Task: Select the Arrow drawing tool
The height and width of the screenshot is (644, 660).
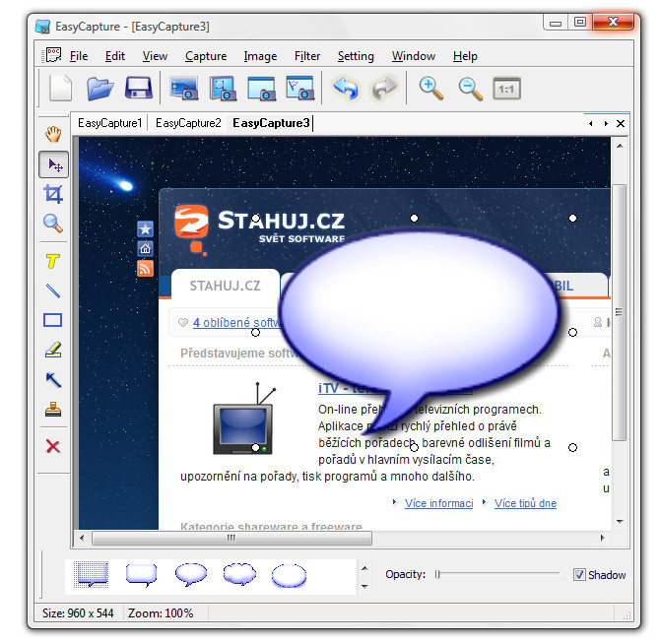Action: point(53,380)
